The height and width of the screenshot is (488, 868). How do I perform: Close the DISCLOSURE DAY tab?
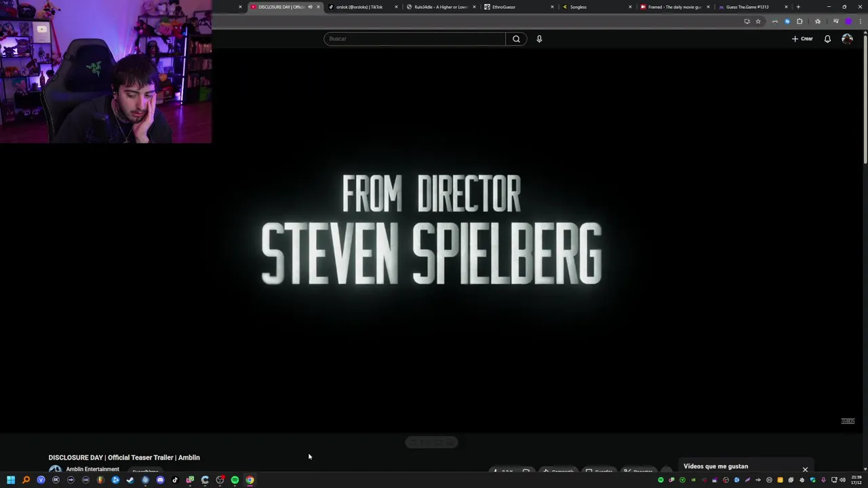(318, 7)
